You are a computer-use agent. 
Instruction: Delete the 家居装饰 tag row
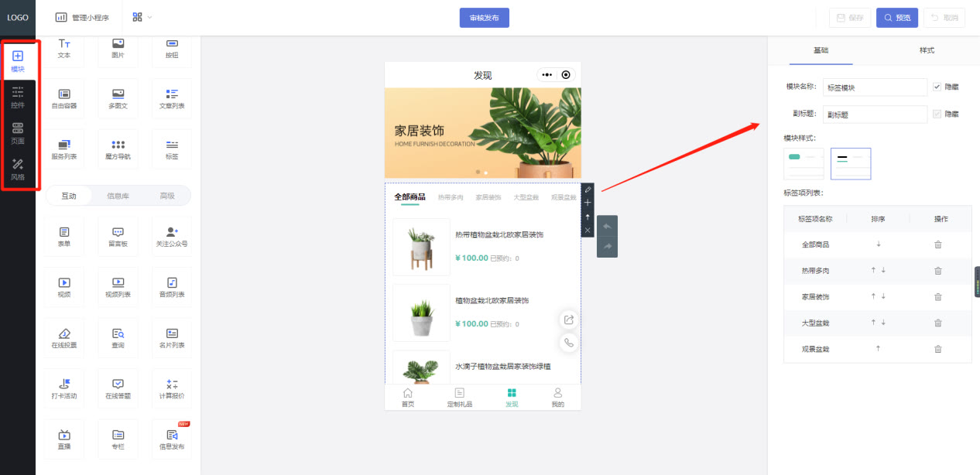pyautogui.click(x=938, y=297)
